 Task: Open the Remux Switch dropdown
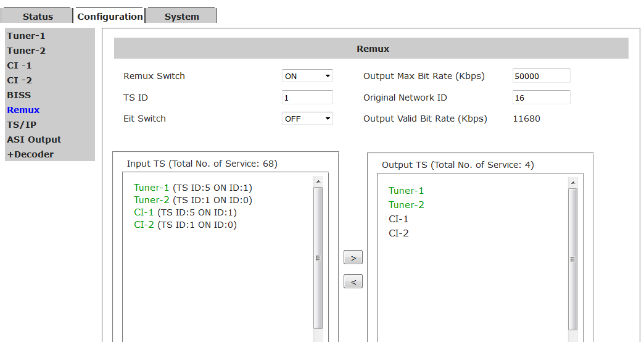pos(307,76)
